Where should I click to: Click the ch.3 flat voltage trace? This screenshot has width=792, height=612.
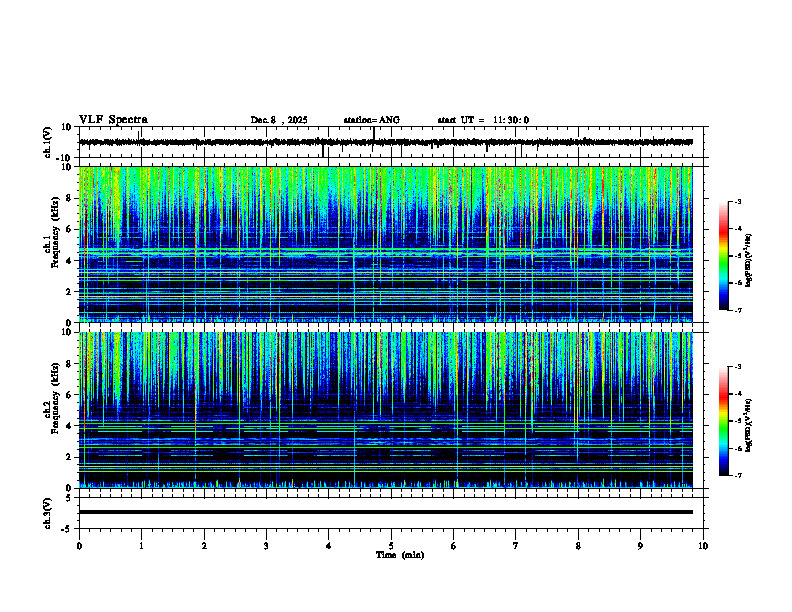click(386, 512)
